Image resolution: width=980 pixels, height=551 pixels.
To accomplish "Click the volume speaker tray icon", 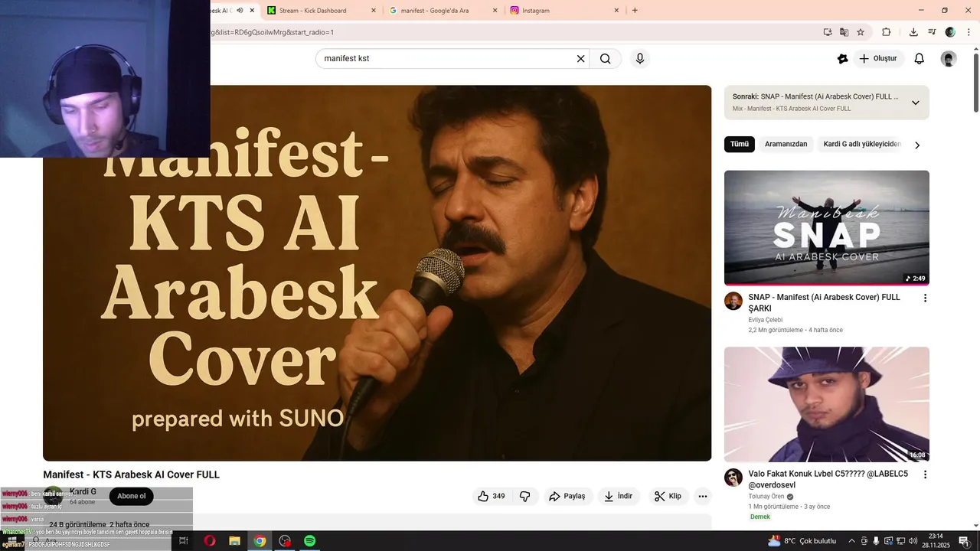I will pos(913,541).
